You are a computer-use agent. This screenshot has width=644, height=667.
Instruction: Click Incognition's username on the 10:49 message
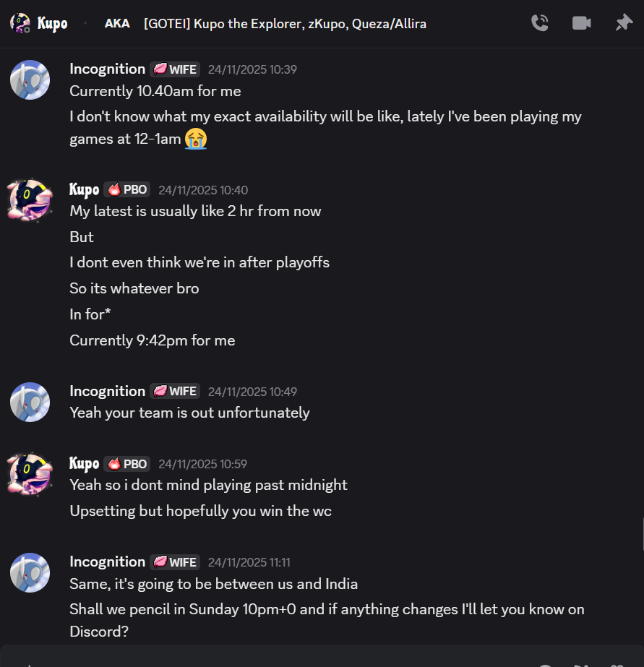(107, 391)
